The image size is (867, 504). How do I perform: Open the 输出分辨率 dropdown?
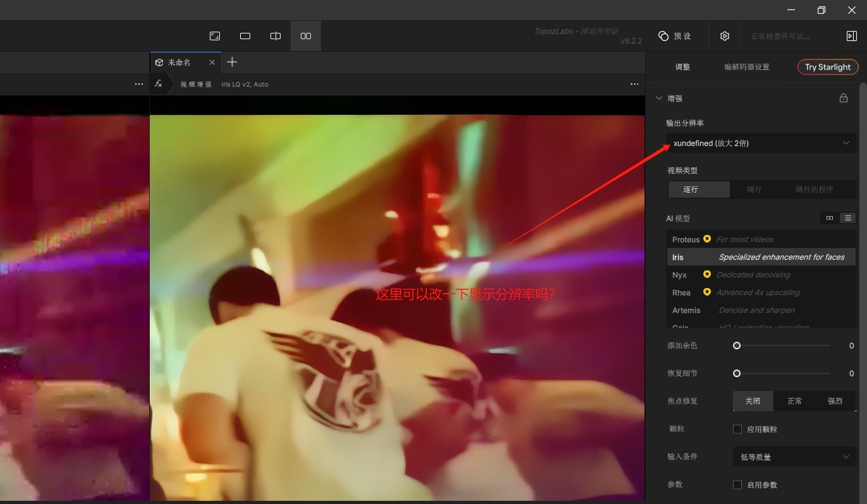[x=761, y=143]
